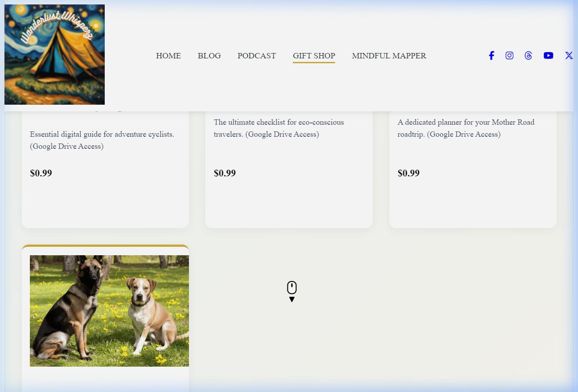Click the Threads social icon
Image resolution: width=578 pixels, height=392 pixels.
coord(529,56)
